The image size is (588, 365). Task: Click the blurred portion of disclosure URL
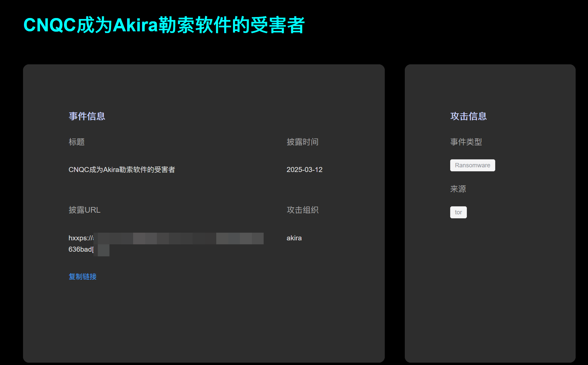(180, 238)
